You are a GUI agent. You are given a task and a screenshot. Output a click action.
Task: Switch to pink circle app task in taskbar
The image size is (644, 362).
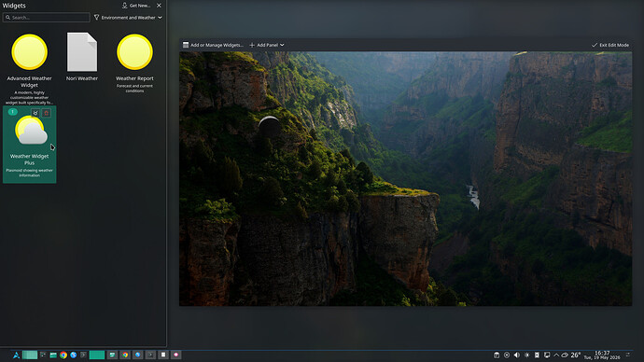click(175, 355)
